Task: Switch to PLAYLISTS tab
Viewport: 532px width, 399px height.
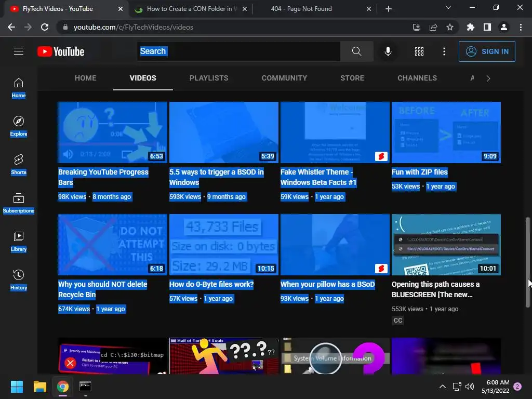Action: click(209, 78)
